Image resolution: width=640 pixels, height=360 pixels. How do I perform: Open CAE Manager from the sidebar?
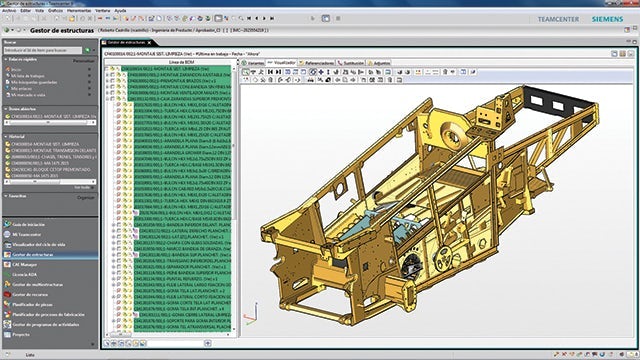(x=24, y=264)
